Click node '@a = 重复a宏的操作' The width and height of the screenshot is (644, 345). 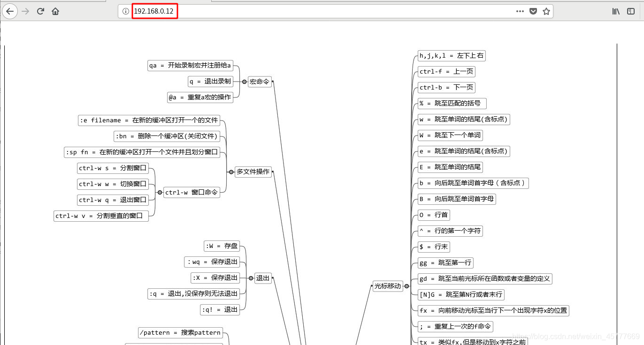pos(200,97)
